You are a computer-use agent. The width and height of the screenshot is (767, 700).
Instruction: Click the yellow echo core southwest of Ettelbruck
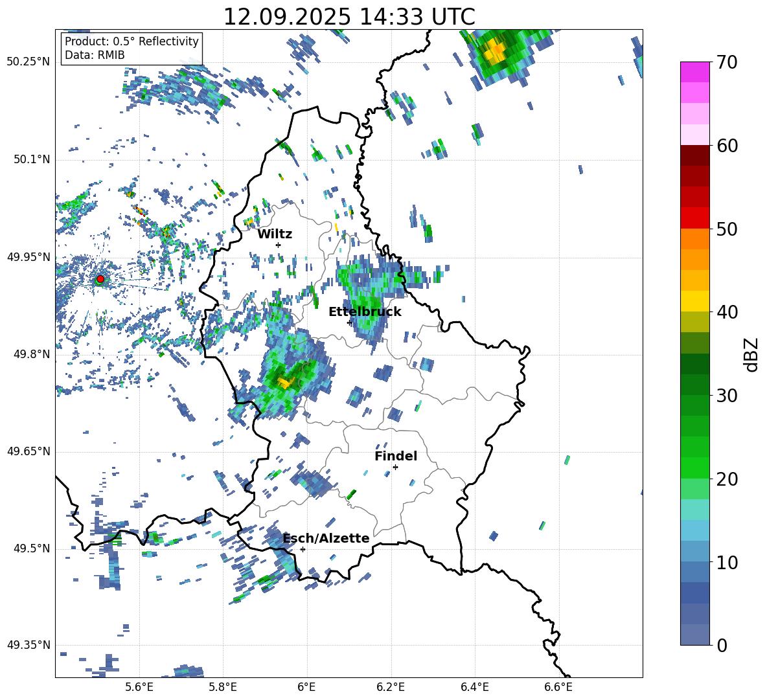[x=284, y=382]
